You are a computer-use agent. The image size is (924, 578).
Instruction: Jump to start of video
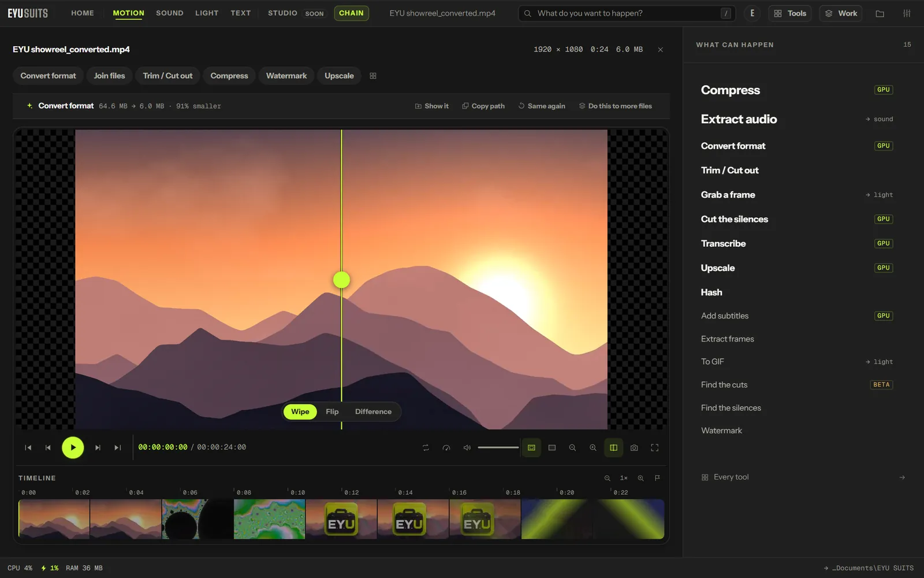(x=28, y=448)
